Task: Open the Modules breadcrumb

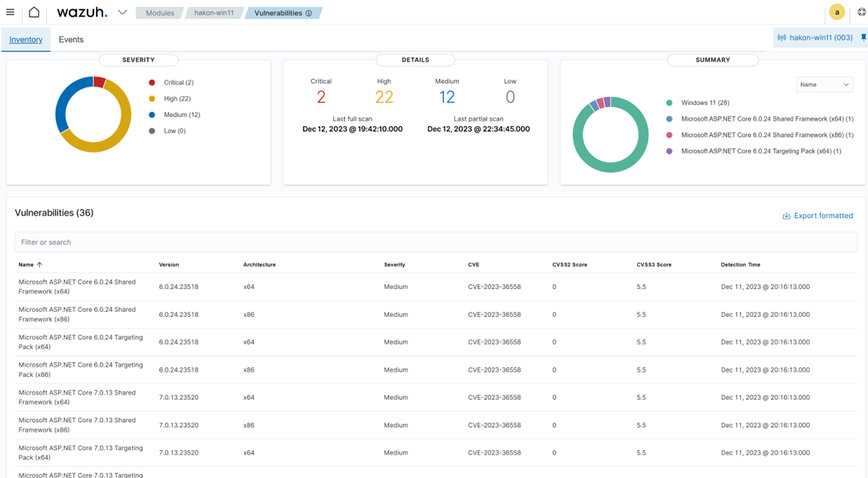Action: coord(159,13)
